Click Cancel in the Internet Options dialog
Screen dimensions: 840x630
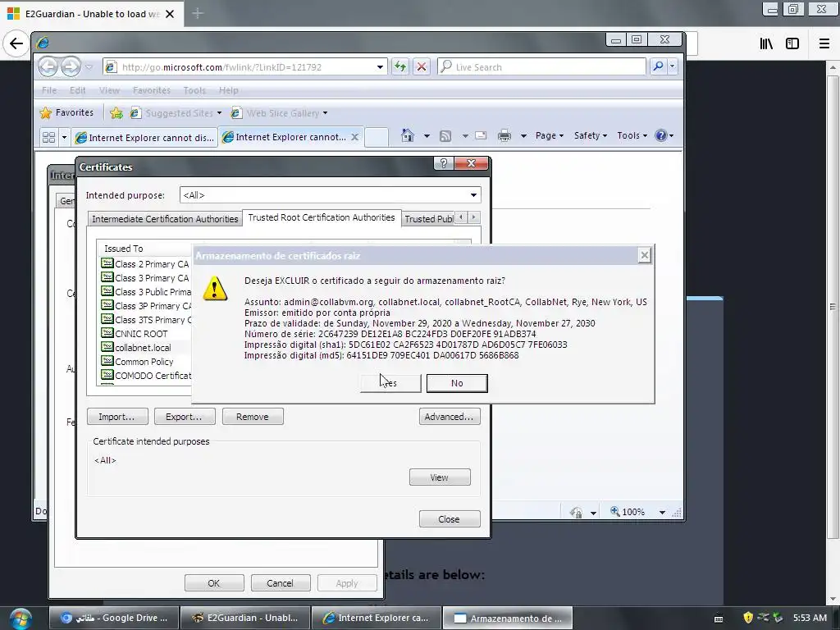[281, 583]
